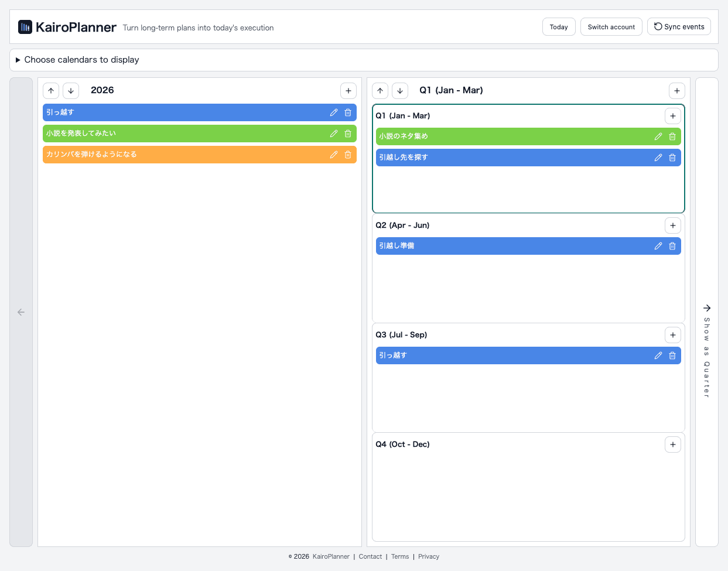Click the Q1 (Jan - Mar) card title
728x571 pixels.
(x=403, y=116)
